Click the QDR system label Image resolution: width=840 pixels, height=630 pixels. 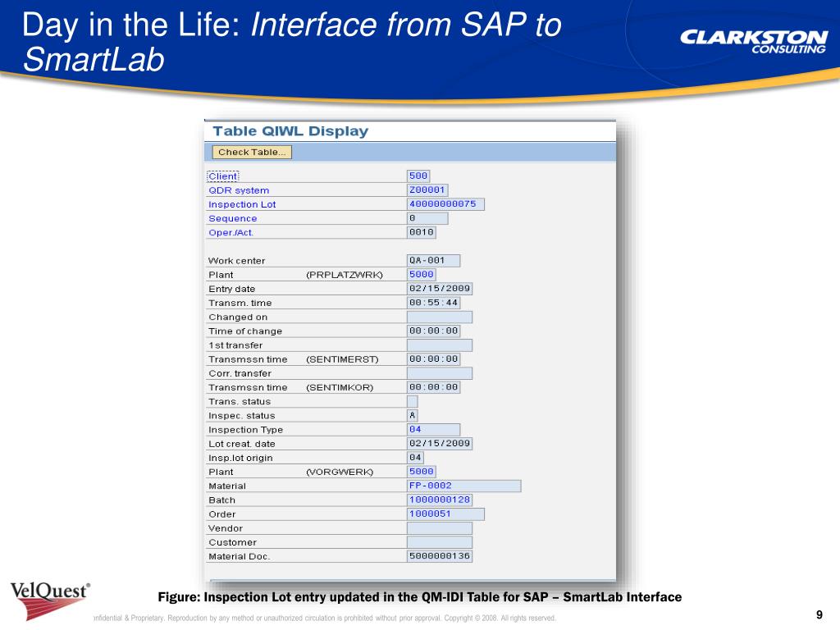239,190
